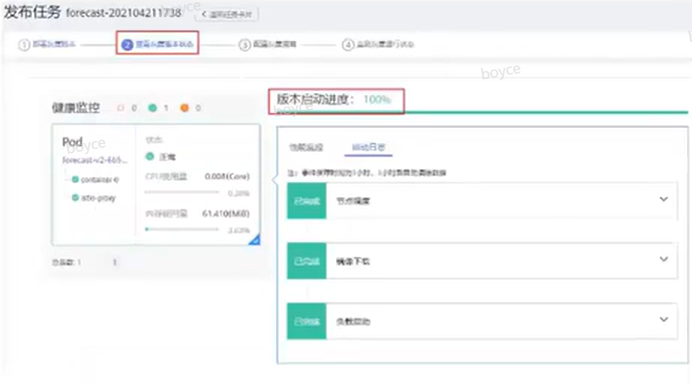The image size is (692, 384).
Task: Select step 2 circle in the wizard
Action: point(127,45)
